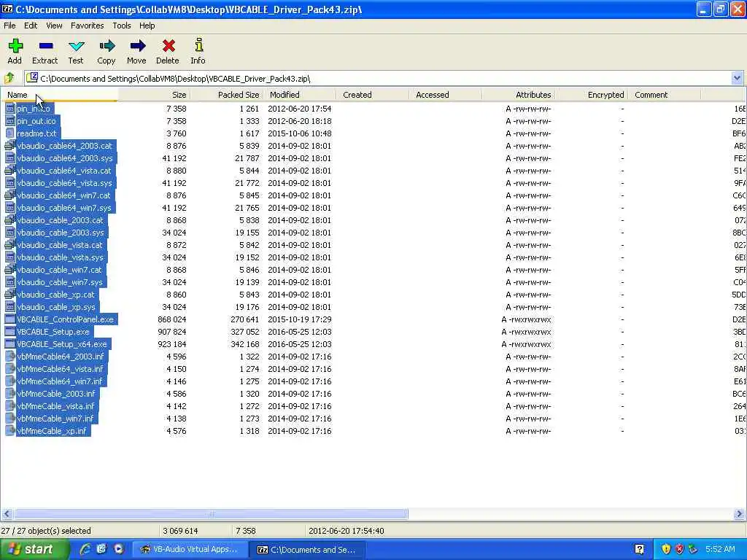
Task: Click the red Delete icon
Action: coord(169,46)
